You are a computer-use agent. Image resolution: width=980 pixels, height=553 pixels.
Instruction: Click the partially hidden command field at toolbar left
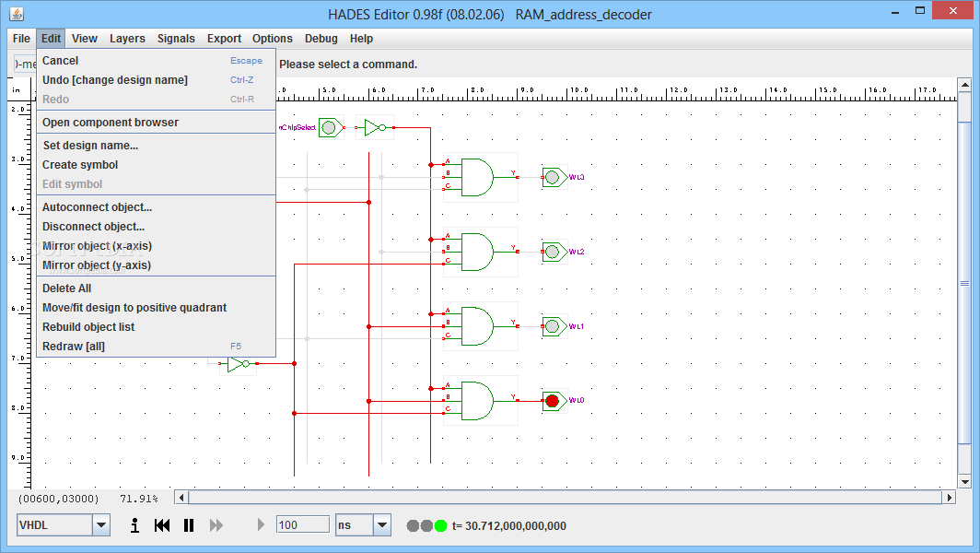click(x=25, y=64)
